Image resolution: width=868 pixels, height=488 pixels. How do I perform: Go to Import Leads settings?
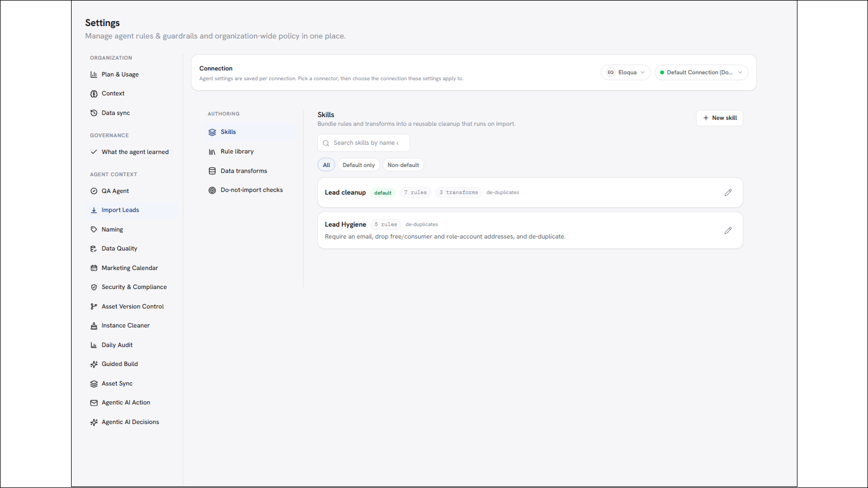pyautogui.click(x=132, y=210)
